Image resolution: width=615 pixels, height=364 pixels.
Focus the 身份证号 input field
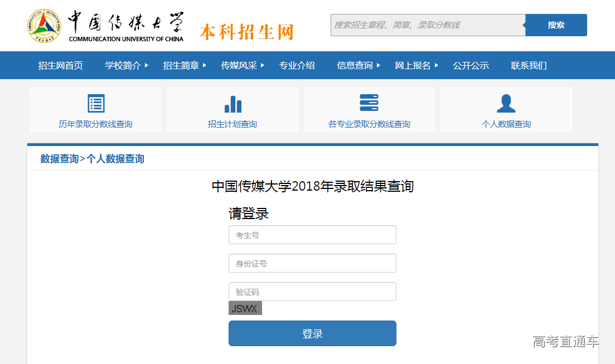coord(312,263)
